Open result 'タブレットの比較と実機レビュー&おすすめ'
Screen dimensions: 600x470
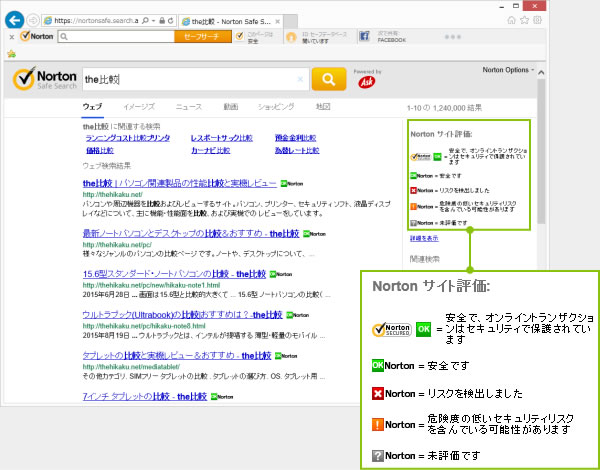coord(177,356)
